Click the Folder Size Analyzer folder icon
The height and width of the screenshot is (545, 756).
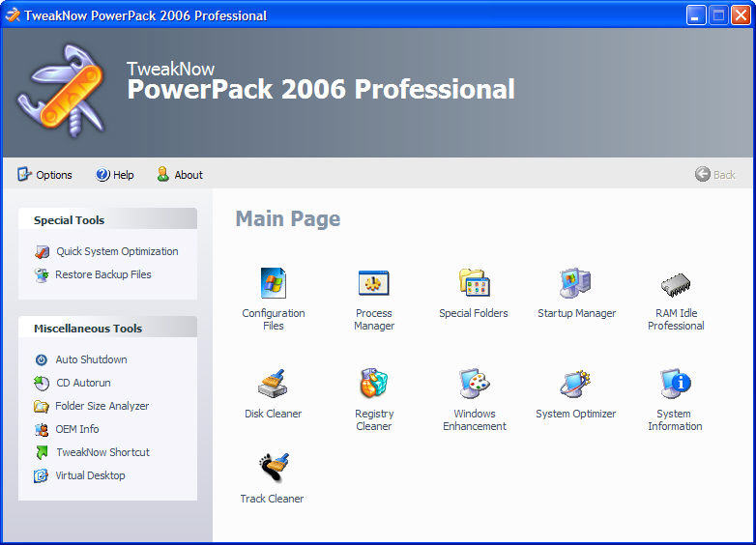[42, 406]
